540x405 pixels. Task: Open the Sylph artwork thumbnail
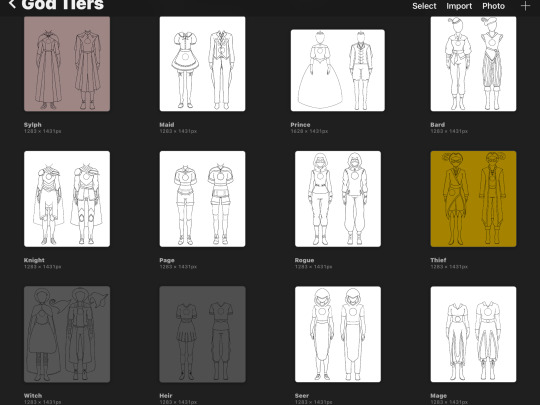[67, 64]
